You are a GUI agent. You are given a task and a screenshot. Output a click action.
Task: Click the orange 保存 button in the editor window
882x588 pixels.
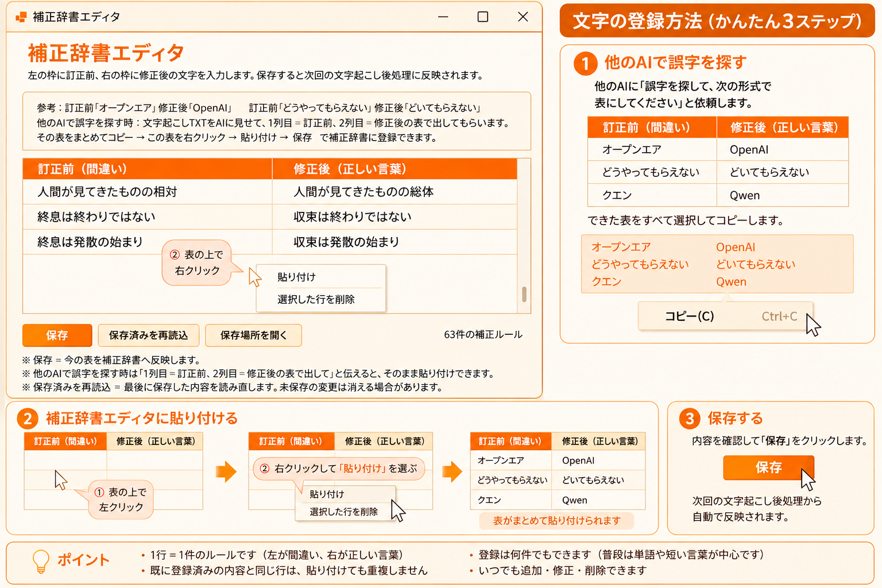(x=57, y=335)
